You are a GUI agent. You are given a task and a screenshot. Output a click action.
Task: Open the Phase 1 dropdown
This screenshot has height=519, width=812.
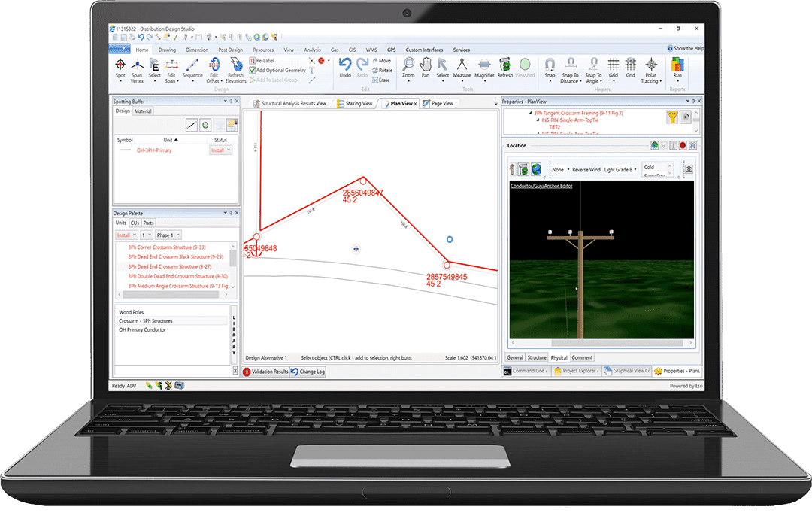tap(168, 235)
